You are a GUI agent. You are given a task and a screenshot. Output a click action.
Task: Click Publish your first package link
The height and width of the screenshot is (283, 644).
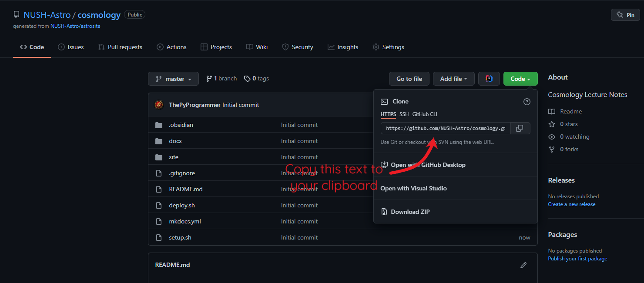(x=577, y=259)
